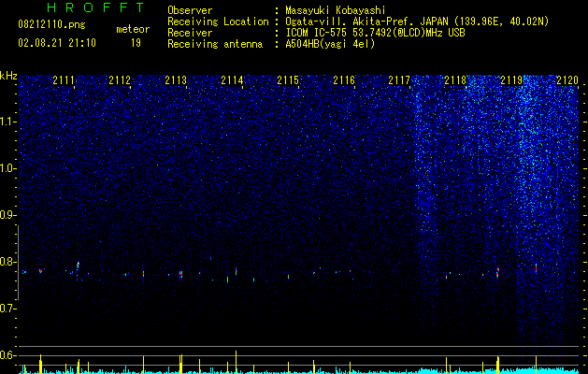Click the 'Receiving antenna' label
Viewport: 588px width, 374px height.
pyautogui.click(x=215, y=44)
